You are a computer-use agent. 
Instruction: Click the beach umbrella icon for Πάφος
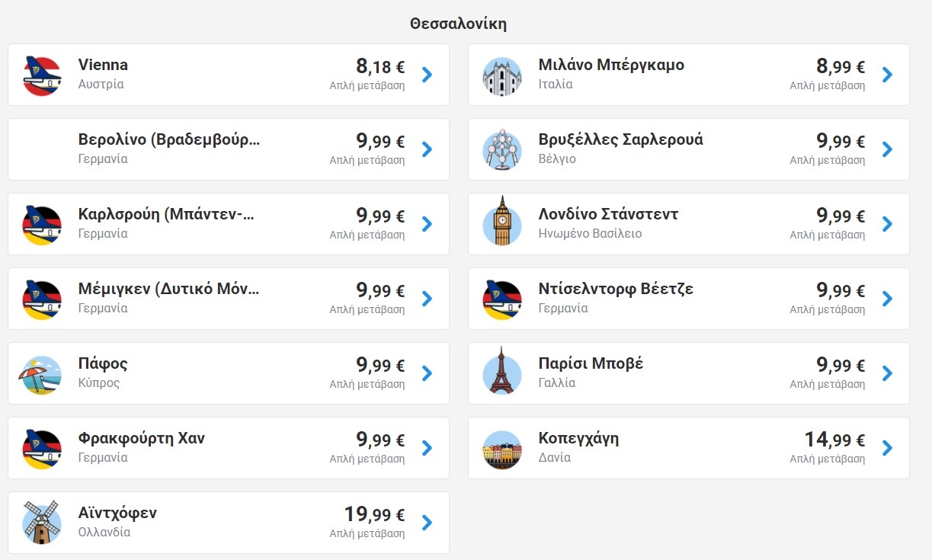[40, 374]
